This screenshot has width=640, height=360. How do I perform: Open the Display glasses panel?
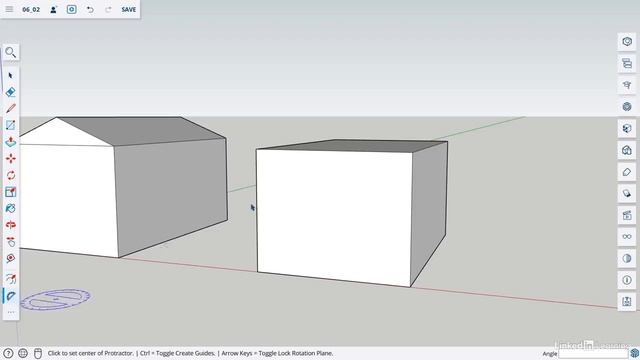pyautogui.click(x=627, y=237)
